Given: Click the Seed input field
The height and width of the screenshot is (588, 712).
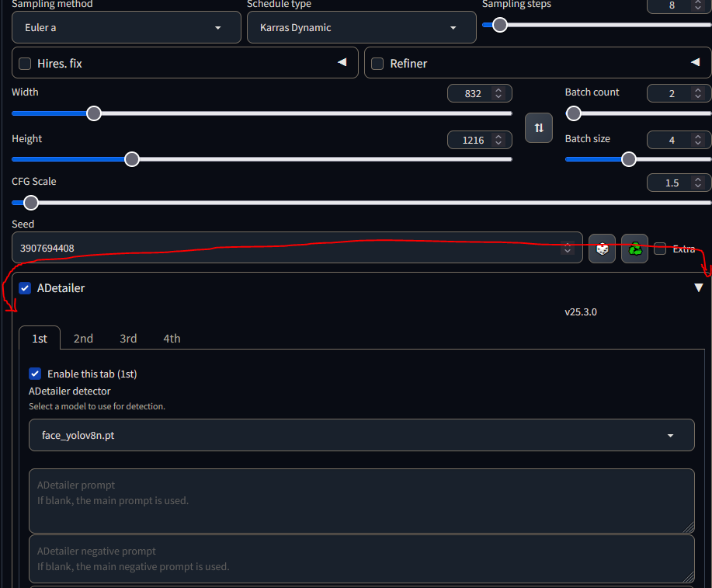Looking at the screenshot, I should coord(297,248).
